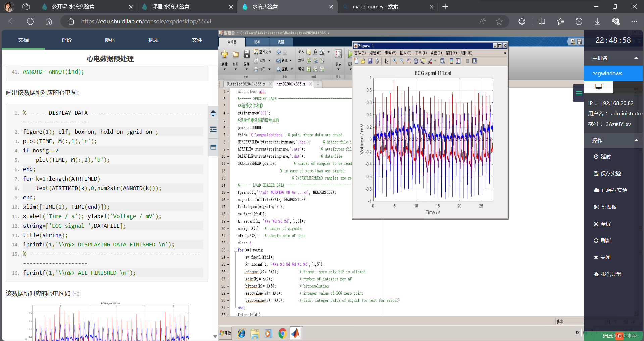The image size is (644, 341).
Task: Click the MATLAB icon in remote taskbar
Action: (296, 333)
